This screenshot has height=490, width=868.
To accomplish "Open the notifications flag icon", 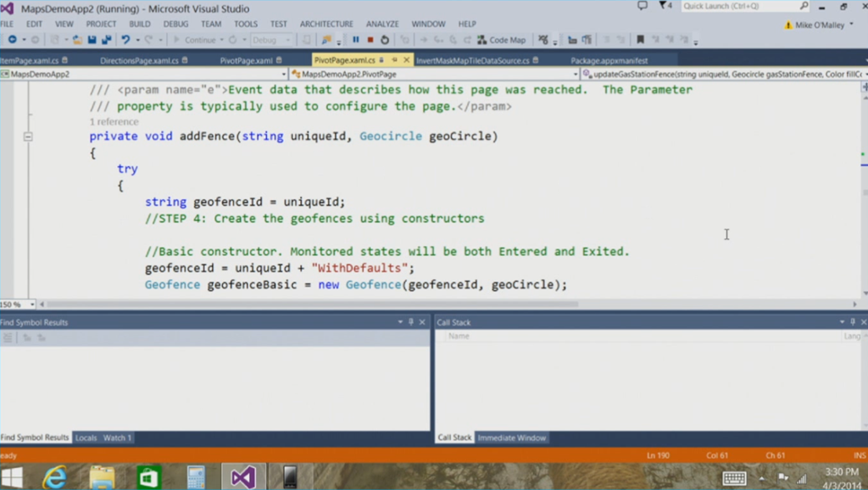I will pyautogui.click(x=665, y=6).
